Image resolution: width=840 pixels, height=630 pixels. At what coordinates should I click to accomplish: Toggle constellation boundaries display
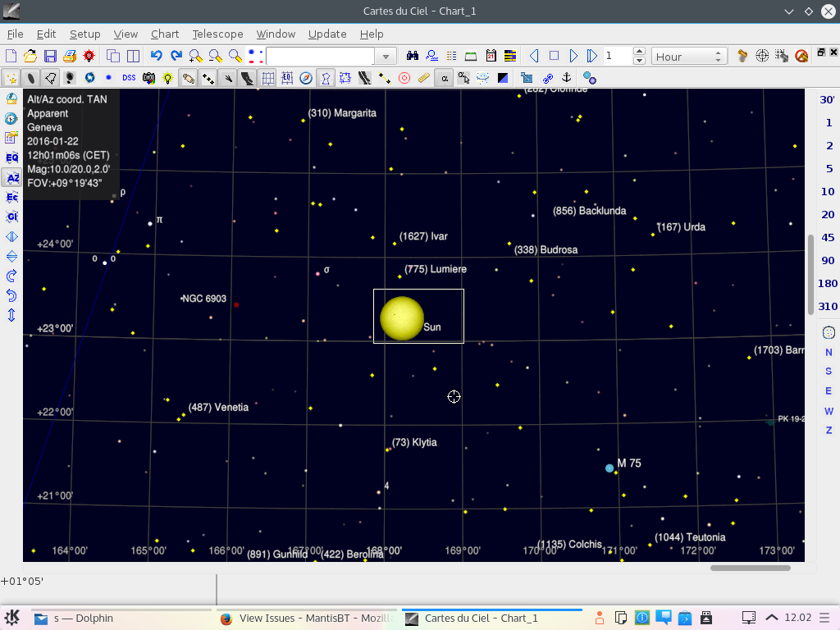tap(345, 78)
